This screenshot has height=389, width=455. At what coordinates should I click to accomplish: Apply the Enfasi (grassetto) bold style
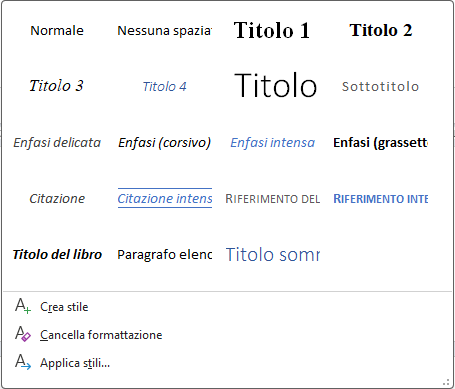tap(380, 142)
